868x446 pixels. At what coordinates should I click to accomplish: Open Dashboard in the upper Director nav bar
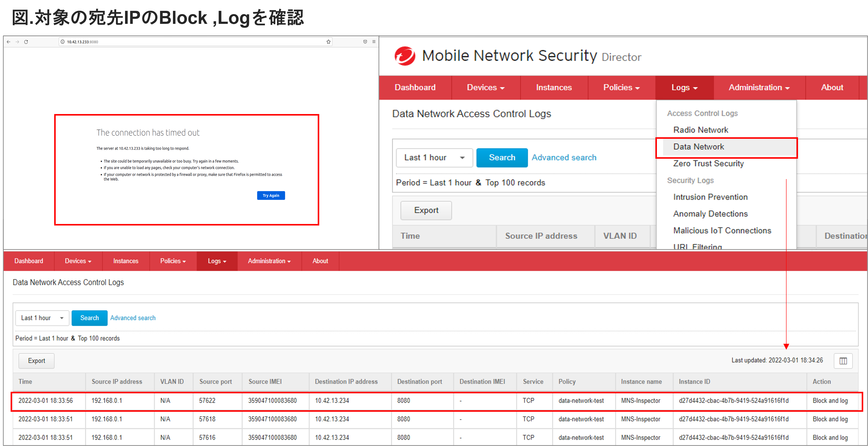tap(415, 87)
